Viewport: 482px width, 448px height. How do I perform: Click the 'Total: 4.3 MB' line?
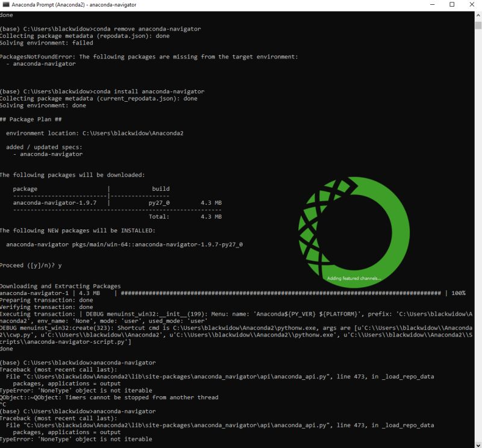(x=185, y=217)
